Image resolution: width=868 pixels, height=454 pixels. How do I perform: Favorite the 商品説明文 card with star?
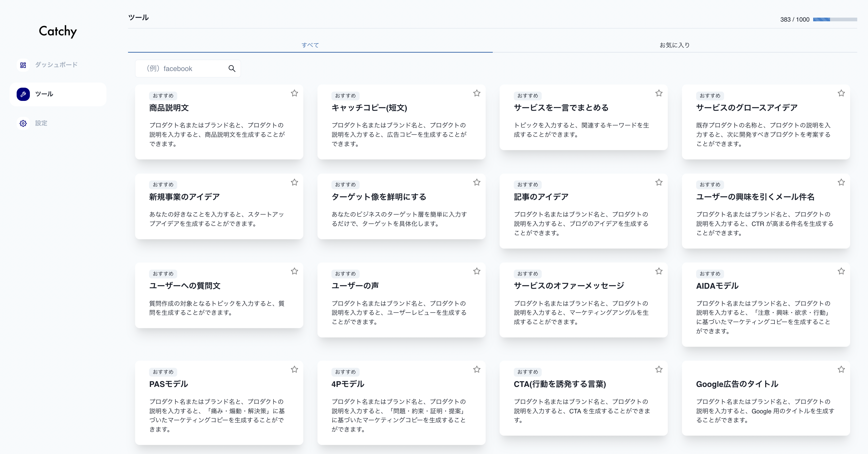point(294,93)
